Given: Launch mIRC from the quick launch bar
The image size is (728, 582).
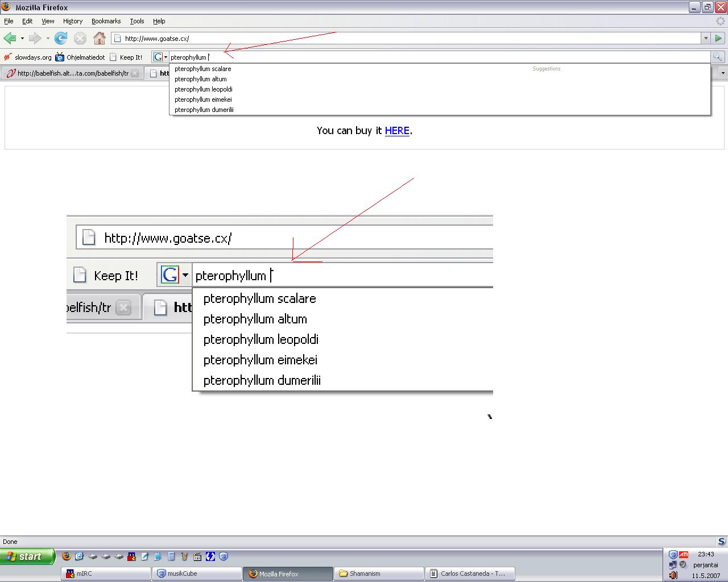Looking at the screenshot, I should (131, 556).
